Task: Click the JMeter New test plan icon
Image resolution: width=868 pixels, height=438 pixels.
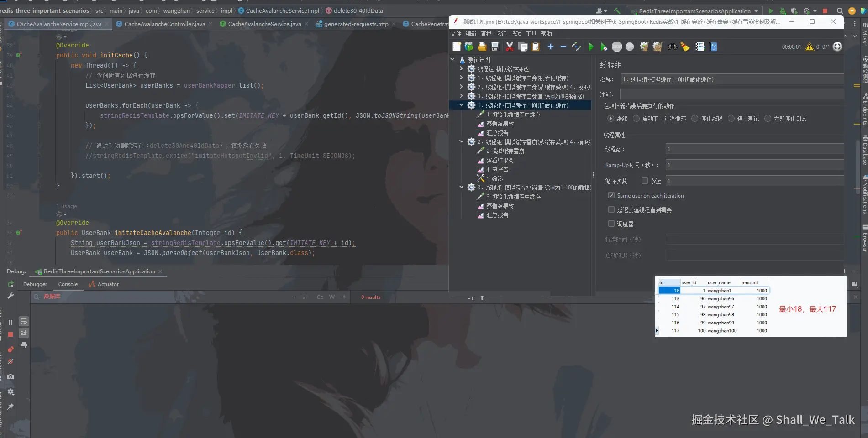Action: (x=457, y=47)
